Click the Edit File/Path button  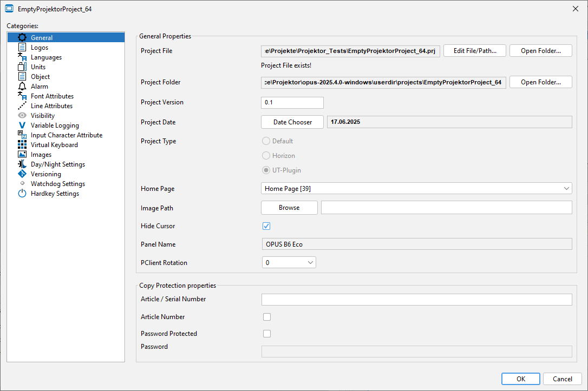pos(474,51)
